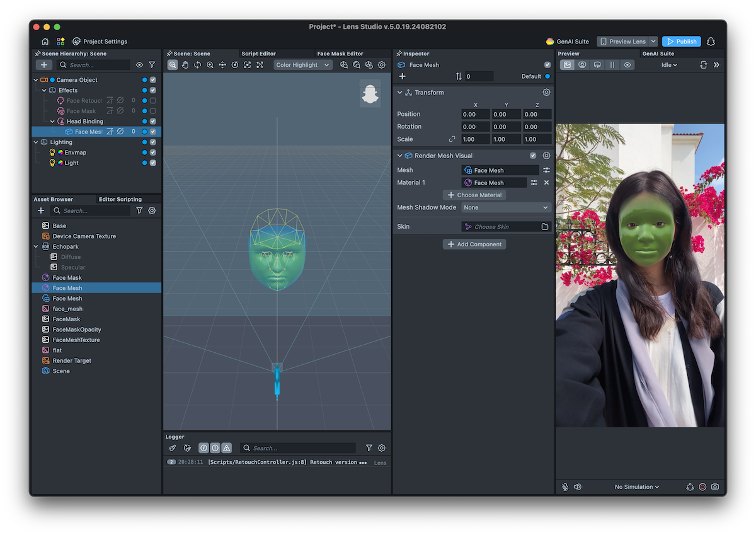Take a snapshot with the Preview camera icon
Screen dimensions: 756x535
click(x=715, y=486)
